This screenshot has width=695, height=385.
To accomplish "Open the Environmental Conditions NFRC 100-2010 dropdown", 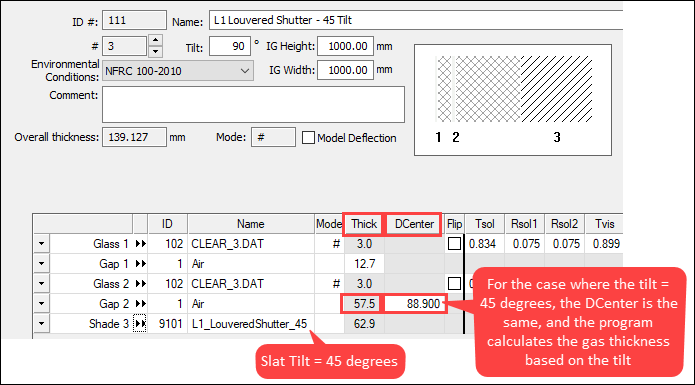I will (x=178, y=71).
